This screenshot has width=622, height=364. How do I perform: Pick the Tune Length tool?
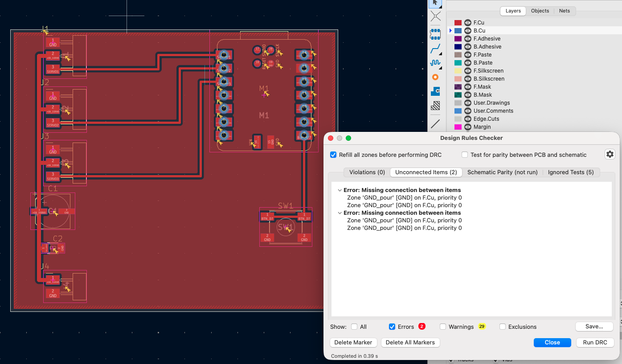435,63
